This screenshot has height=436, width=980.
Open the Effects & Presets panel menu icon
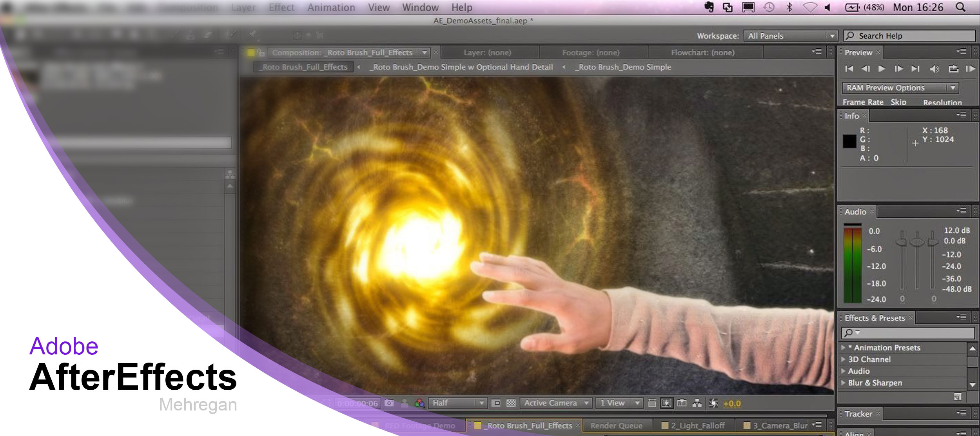962,317
